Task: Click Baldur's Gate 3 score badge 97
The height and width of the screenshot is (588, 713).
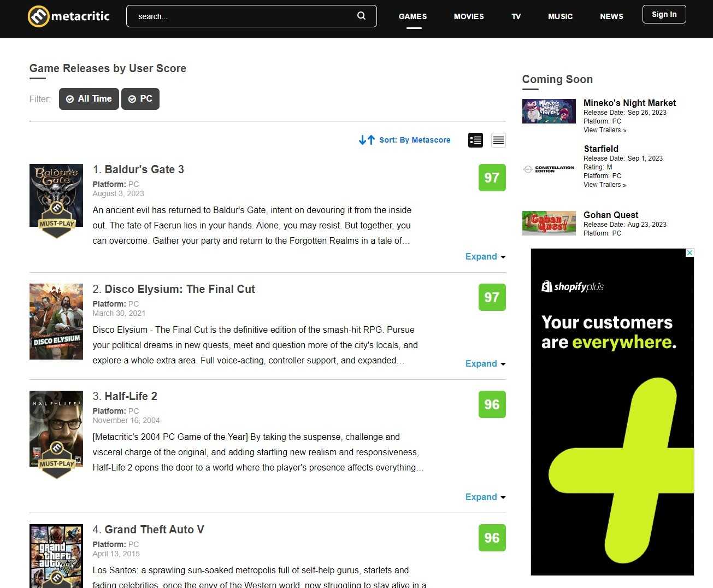Action: click(x=492, y=178)
